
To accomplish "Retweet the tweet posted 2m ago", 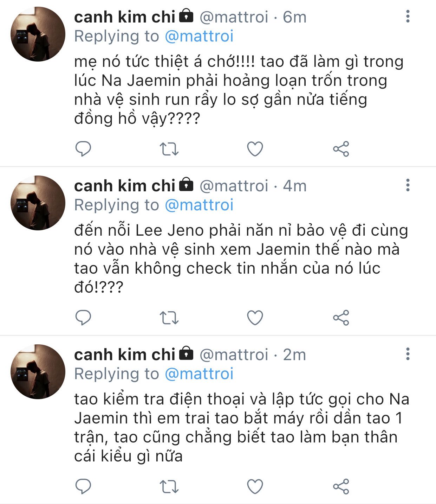I will click(169, 487).
